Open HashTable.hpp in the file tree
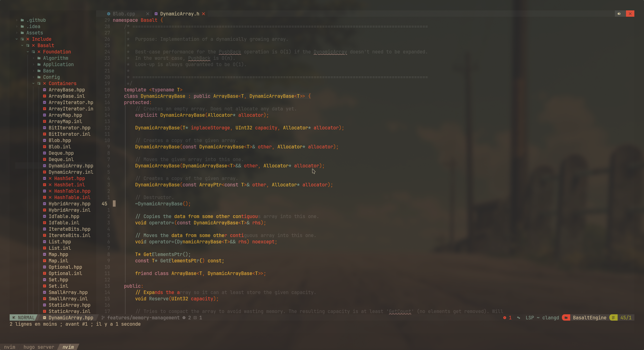644x350 pixels. [x=72, y=191]
